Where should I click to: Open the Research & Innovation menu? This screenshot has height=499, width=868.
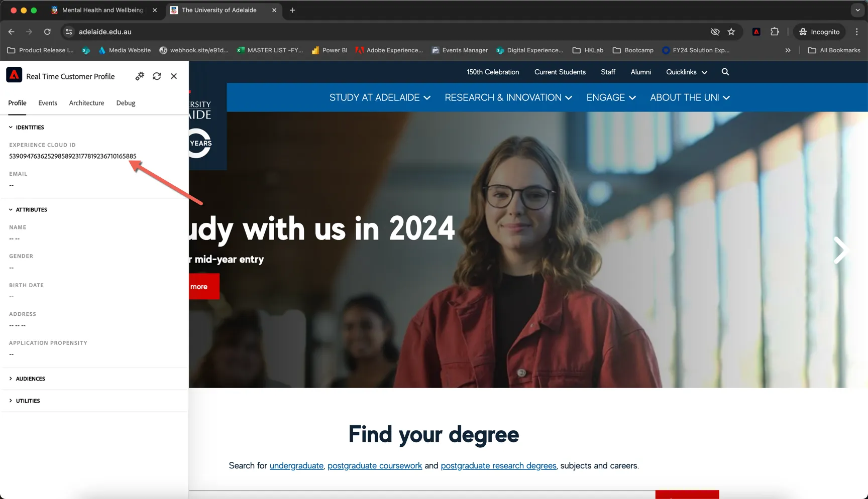coord(508,97)
